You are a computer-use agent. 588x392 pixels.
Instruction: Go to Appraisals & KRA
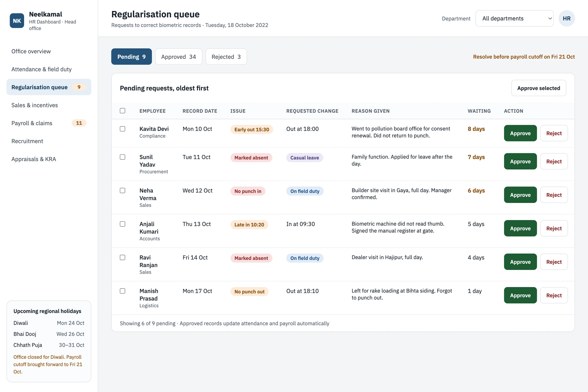coord(49,159)
